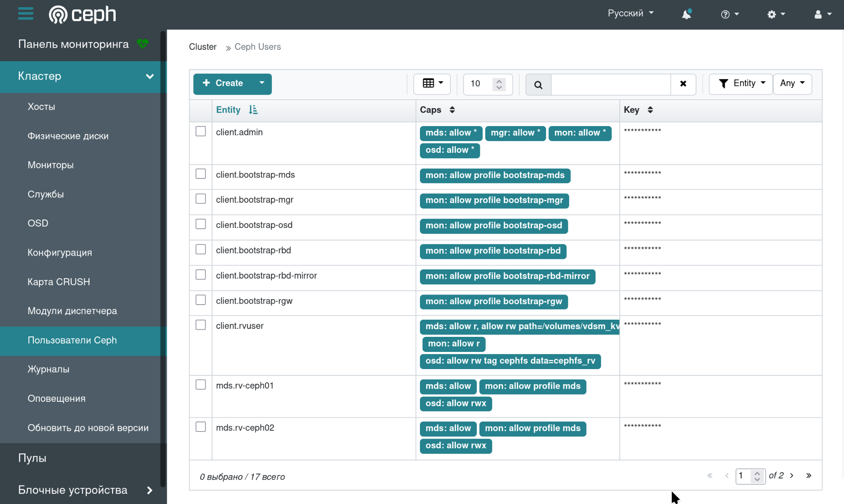
Task: Click into the search input field
Action: tap(611, 84)
